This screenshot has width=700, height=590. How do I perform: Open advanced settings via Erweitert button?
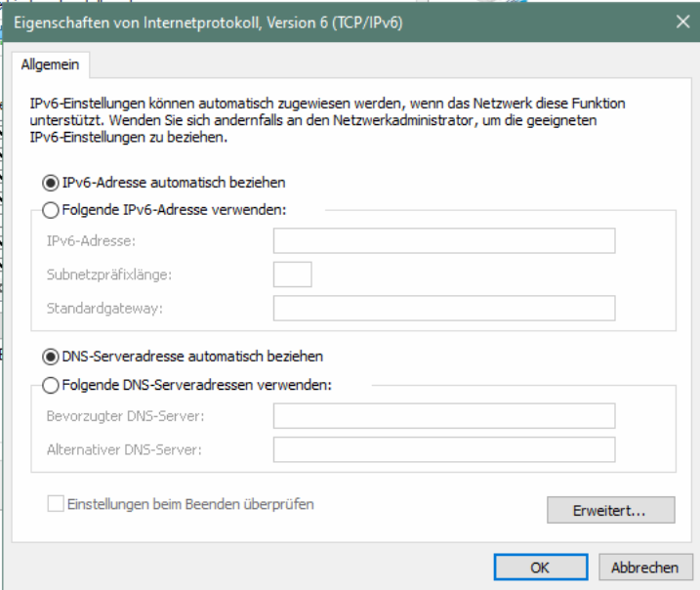click(x=611, y=510)
